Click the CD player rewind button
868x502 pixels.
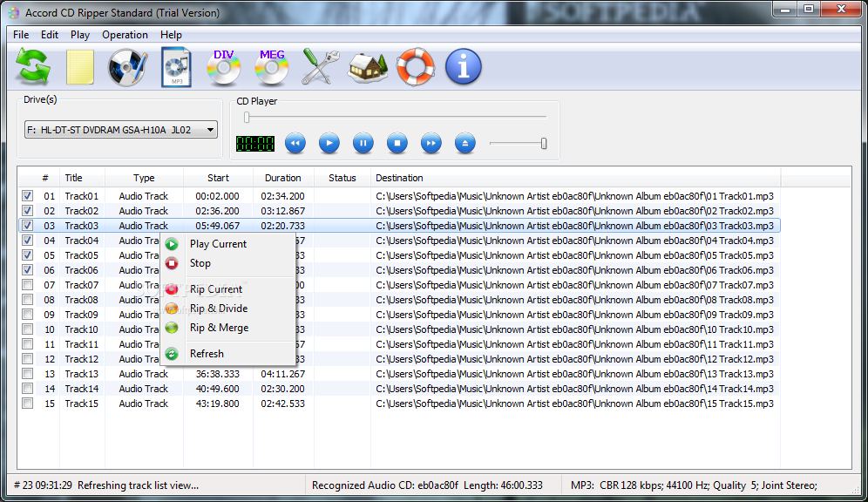pos(295,143)
